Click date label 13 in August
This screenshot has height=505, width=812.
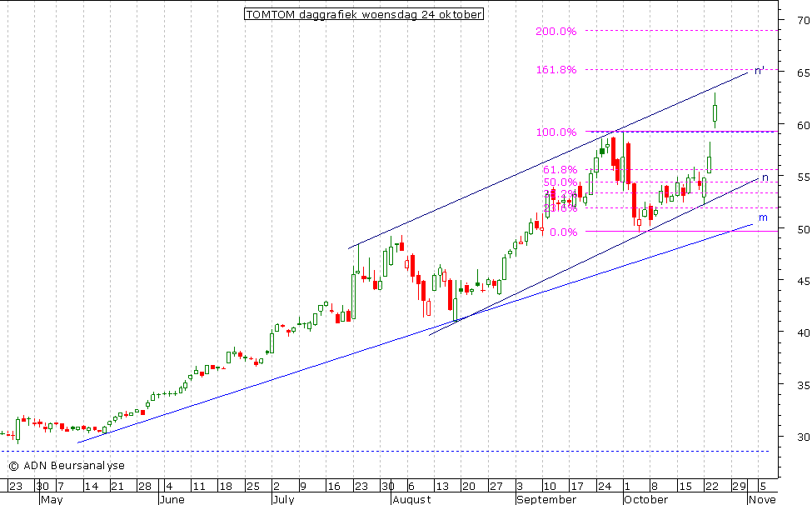(441, 487)
